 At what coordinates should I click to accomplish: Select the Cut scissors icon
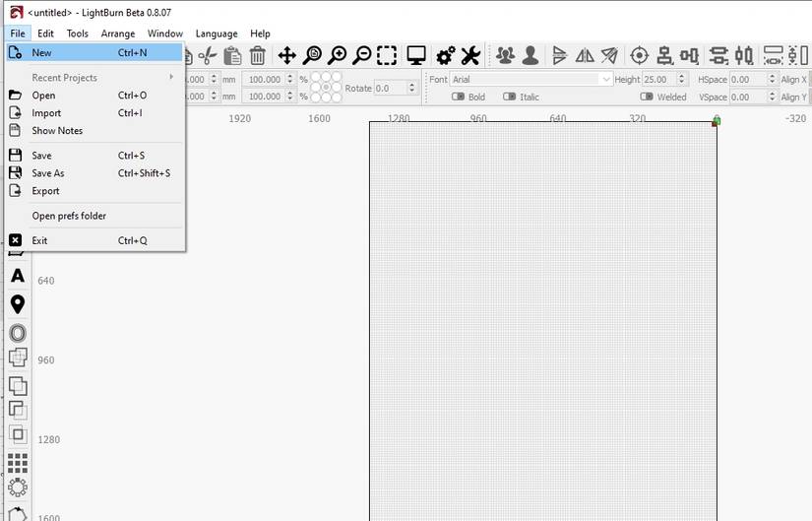tap(209, 55)
